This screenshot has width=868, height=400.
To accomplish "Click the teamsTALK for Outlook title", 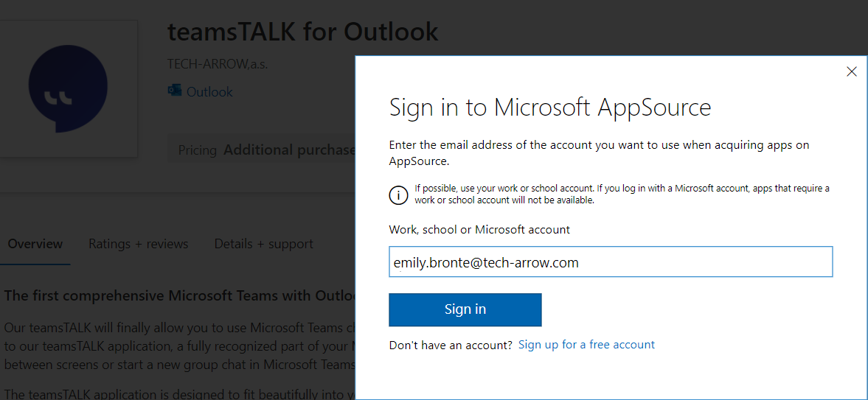I will pos(302,32).
